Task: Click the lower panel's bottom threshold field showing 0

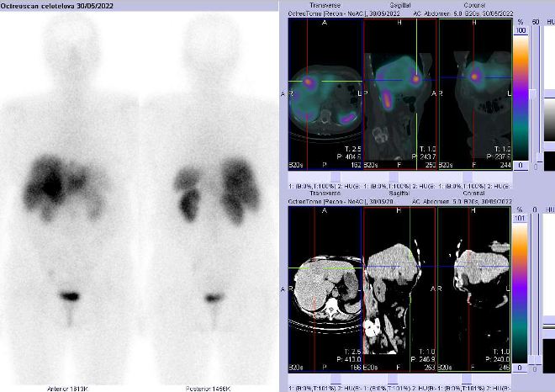Action: point(520,368)
